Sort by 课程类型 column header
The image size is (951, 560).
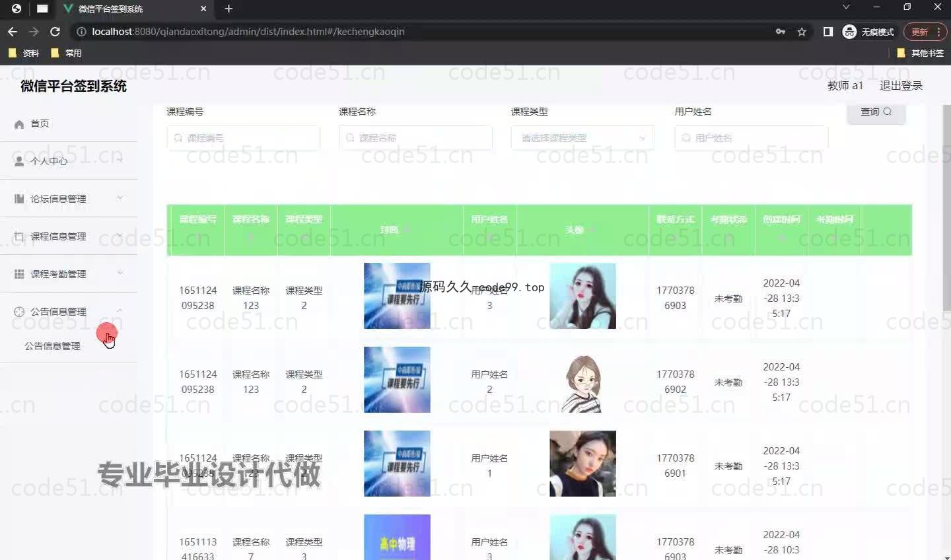point(304,229)
